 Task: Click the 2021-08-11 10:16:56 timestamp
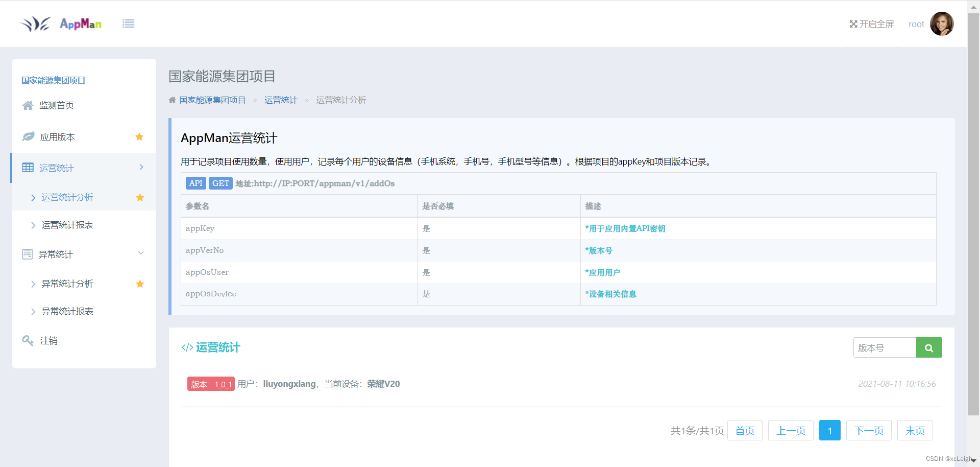point(897,384)
